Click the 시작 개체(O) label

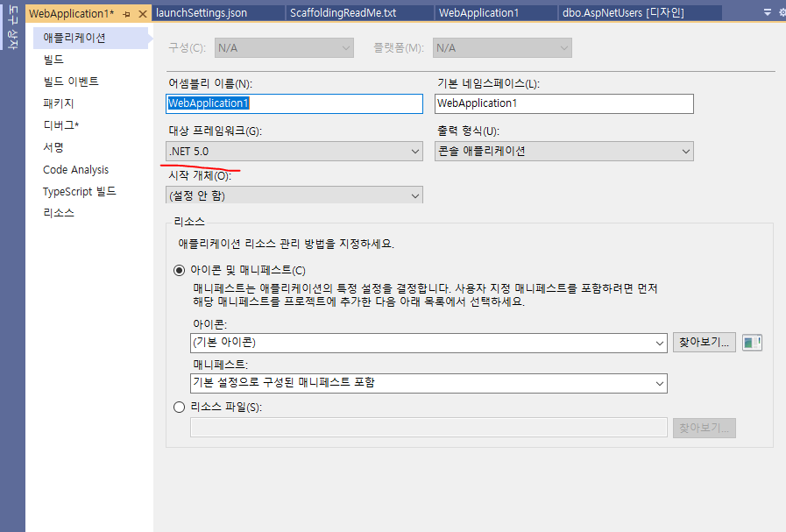tap(200, 176)
